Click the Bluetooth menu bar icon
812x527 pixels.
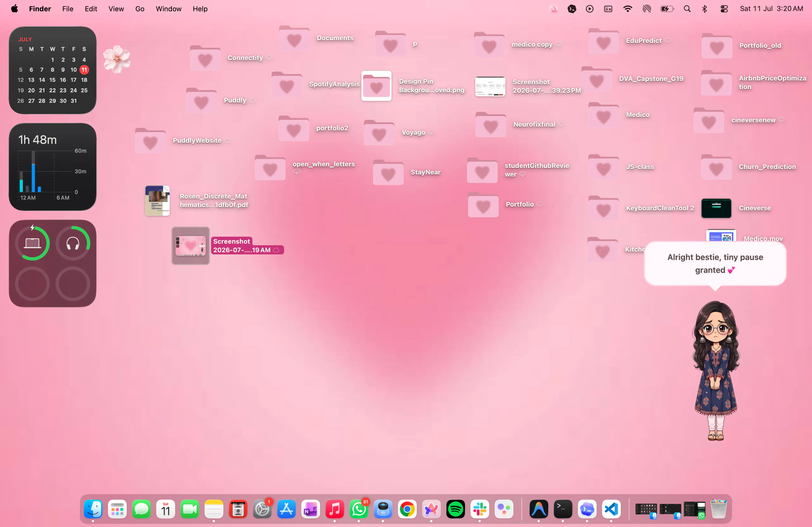click(x=705, y=9)
